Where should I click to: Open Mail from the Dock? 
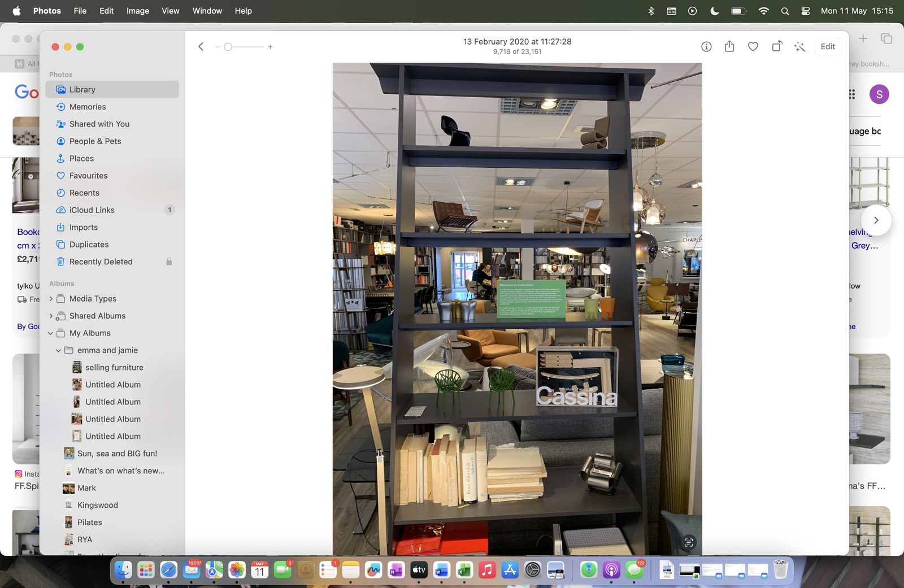(192, 570)
